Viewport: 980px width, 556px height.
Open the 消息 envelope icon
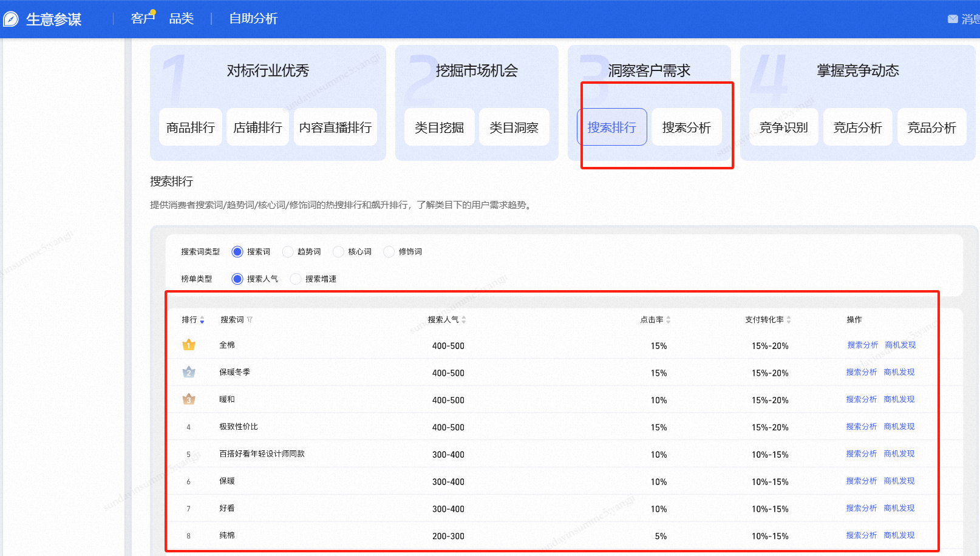coord(953,19)
